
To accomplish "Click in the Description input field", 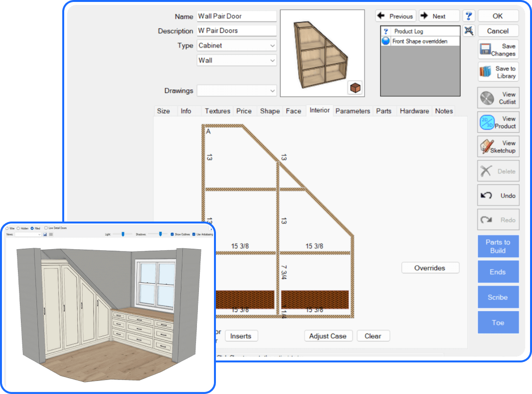I will click(236, 31).
